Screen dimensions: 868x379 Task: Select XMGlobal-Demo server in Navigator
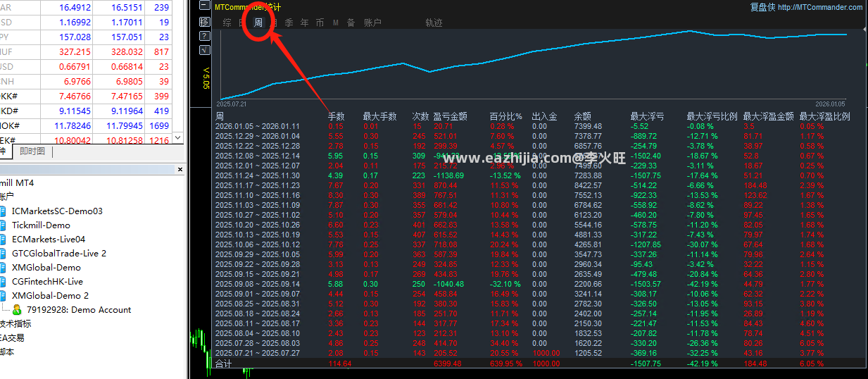pyautogui.click(x=46, y=267)
